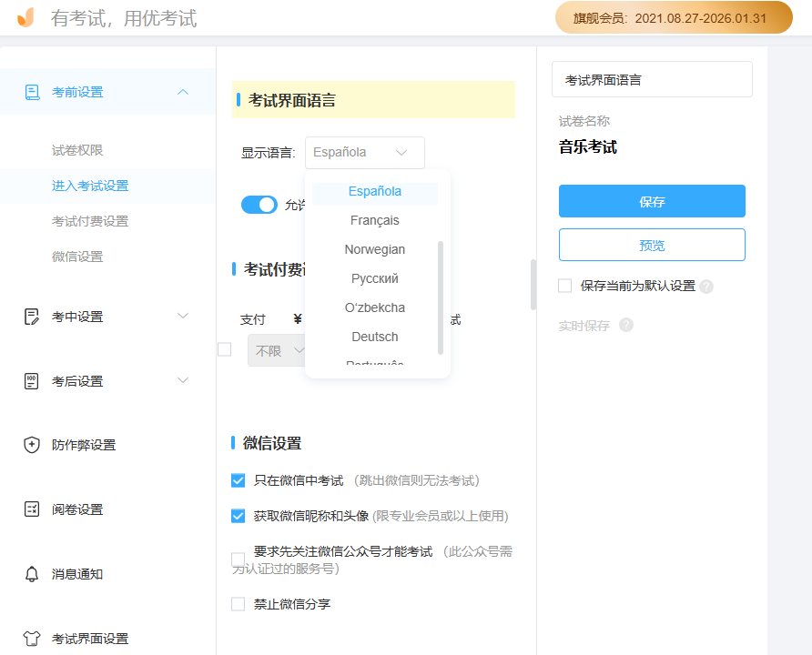Click the orange logo in top-left corner
Screen dimensions: 812x655
25,17
